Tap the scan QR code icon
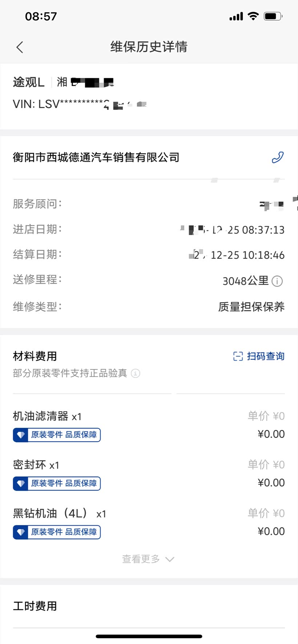 click(x=238, y=356)
